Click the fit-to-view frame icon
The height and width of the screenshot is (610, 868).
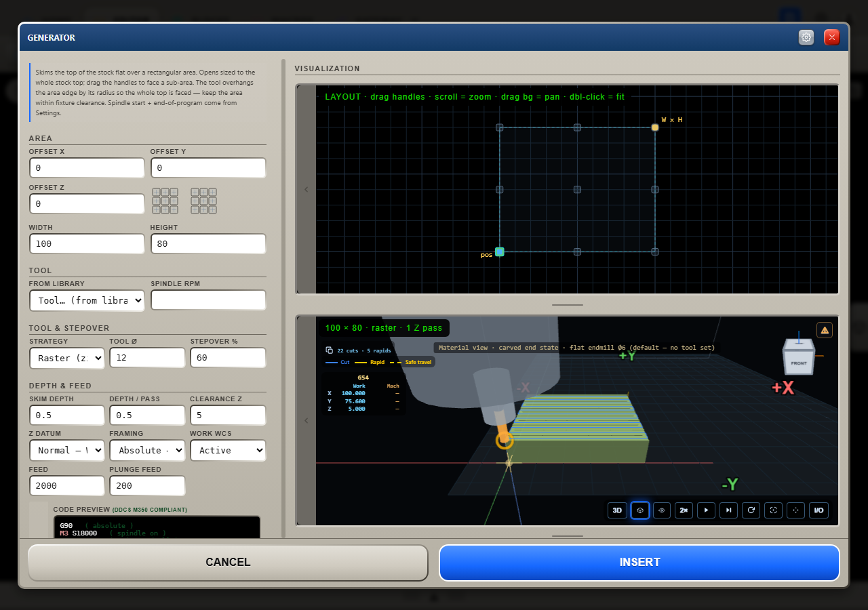tap(773, 510)
